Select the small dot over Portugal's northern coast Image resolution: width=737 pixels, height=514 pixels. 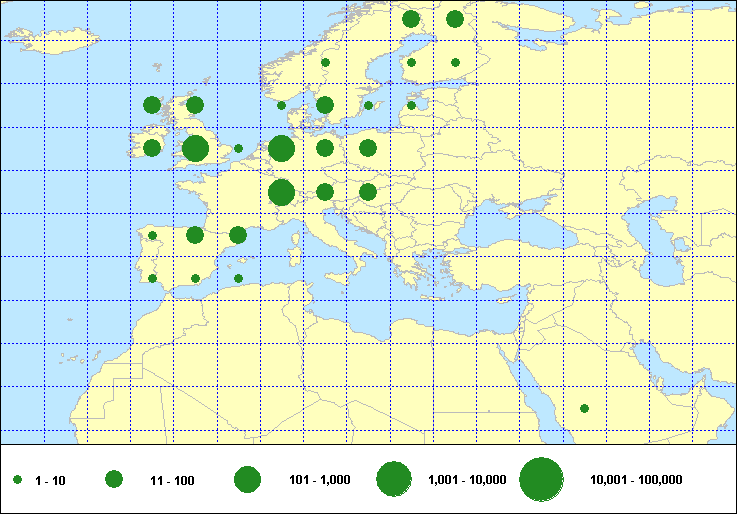pyautogui.click(x=152, y=236)
